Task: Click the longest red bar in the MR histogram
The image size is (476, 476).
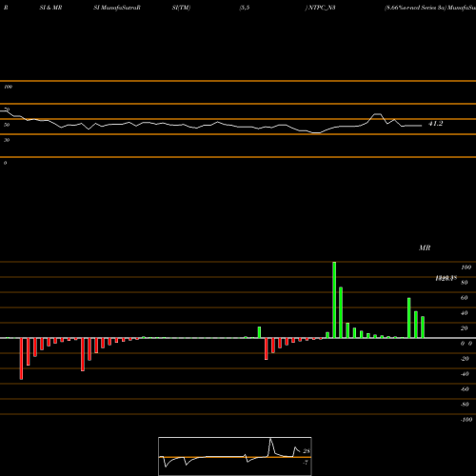Action: click(x=21, y=359)
